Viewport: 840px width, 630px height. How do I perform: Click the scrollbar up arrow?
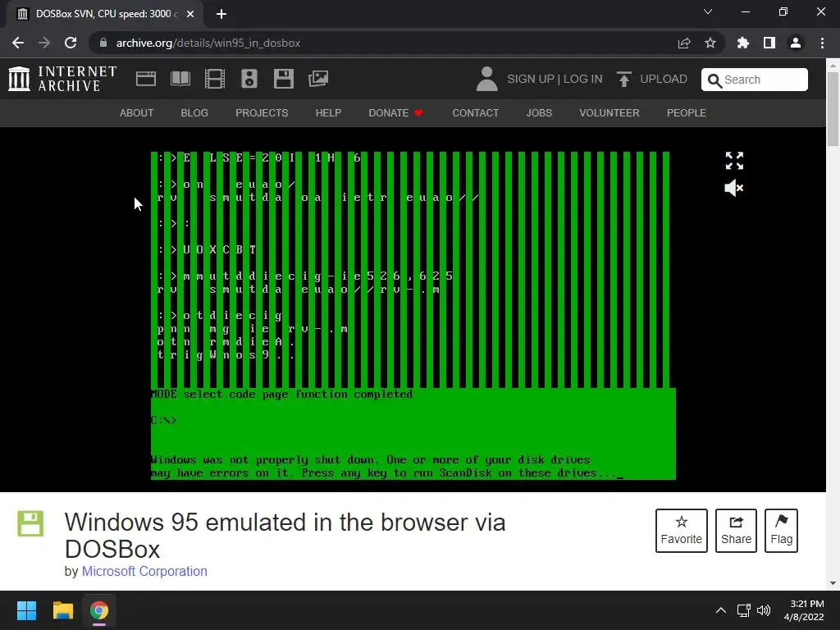click(833, 66)
